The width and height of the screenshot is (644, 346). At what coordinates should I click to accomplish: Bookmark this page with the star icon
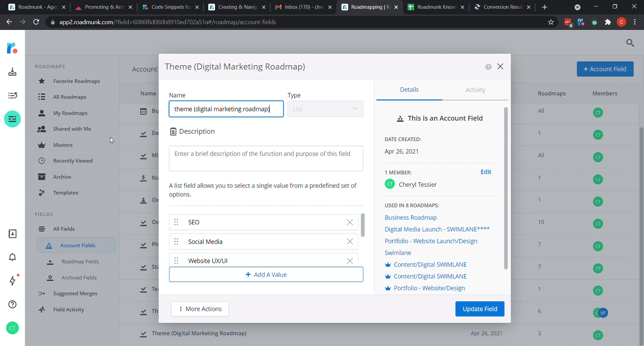551,22
